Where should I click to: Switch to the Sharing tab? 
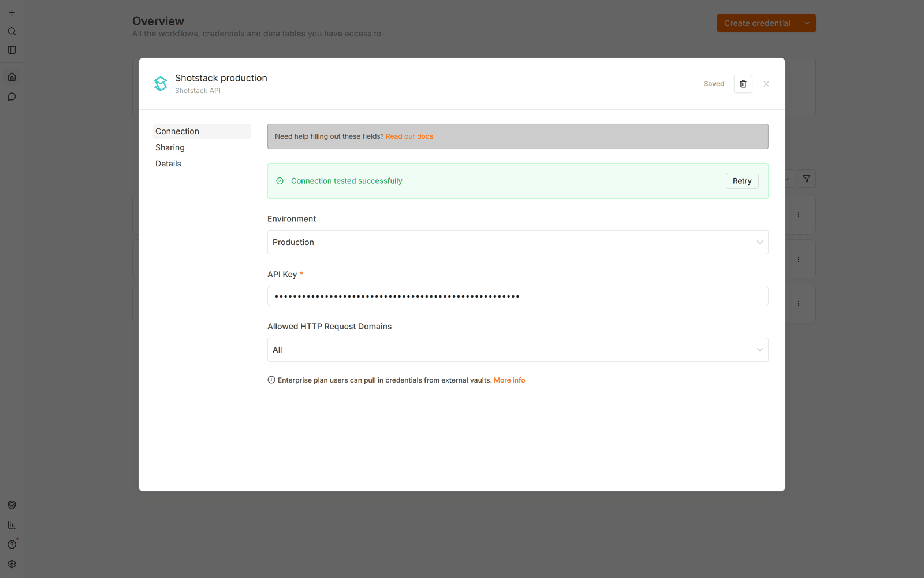(x=202, y=147)
